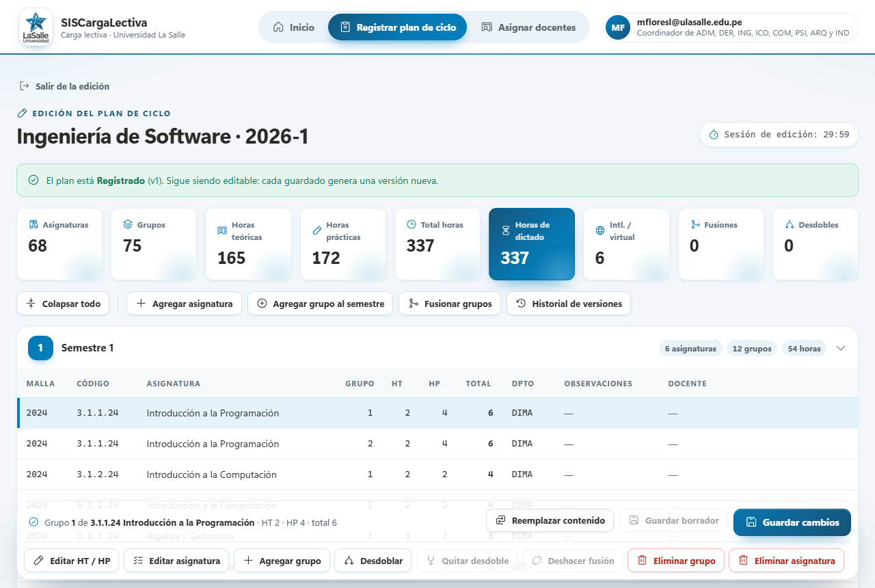The height and width of the screenshot is (588, 875).
Task: Select the Registrar plan de ciclo tab
Action: click(397, 27)
